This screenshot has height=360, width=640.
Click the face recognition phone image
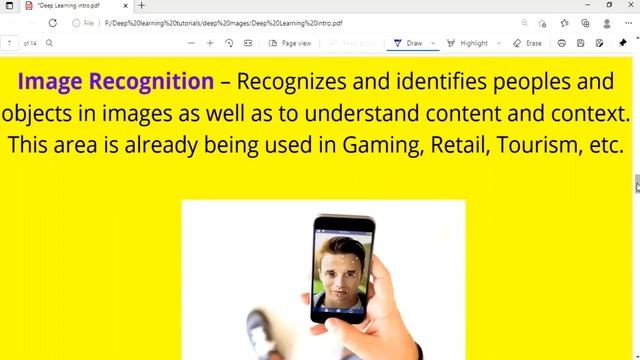click(x=323, y=280)
